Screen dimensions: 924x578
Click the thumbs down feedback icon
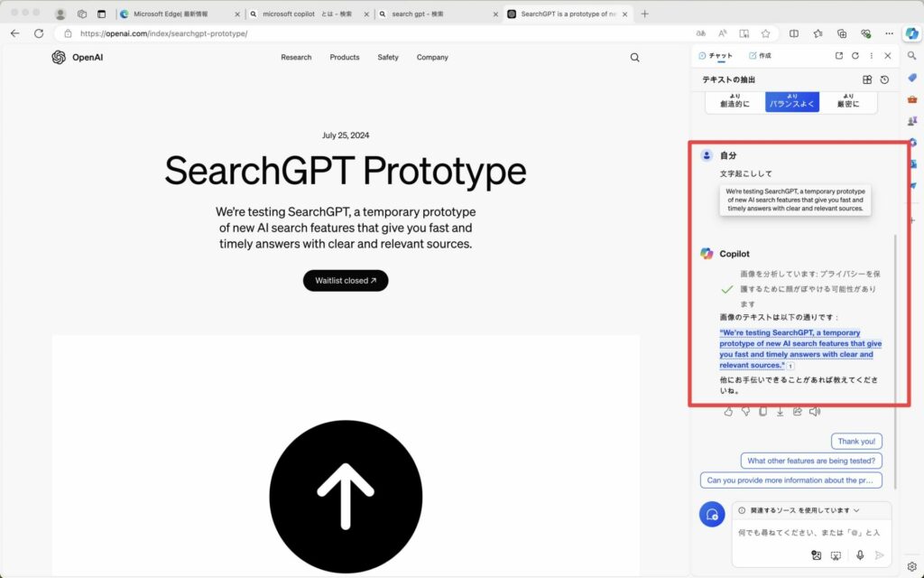745,412
